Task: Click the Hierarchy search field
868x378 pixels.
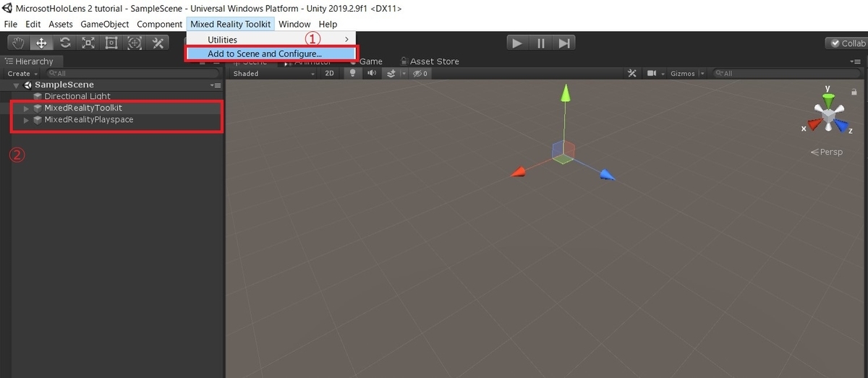Action: tap(133, 74)
